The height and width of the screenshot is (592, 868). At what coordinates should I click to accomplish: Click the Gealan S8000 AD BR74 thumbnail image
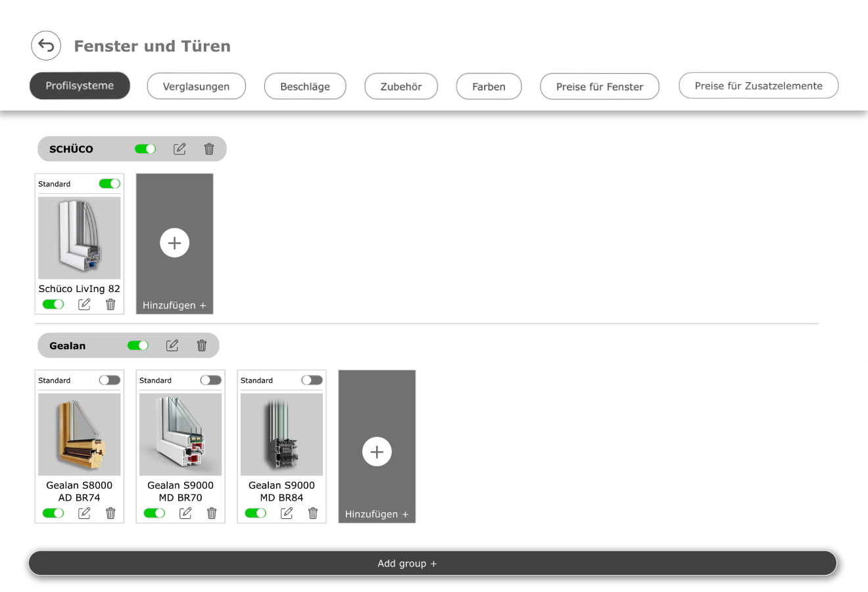pos(79,434)
